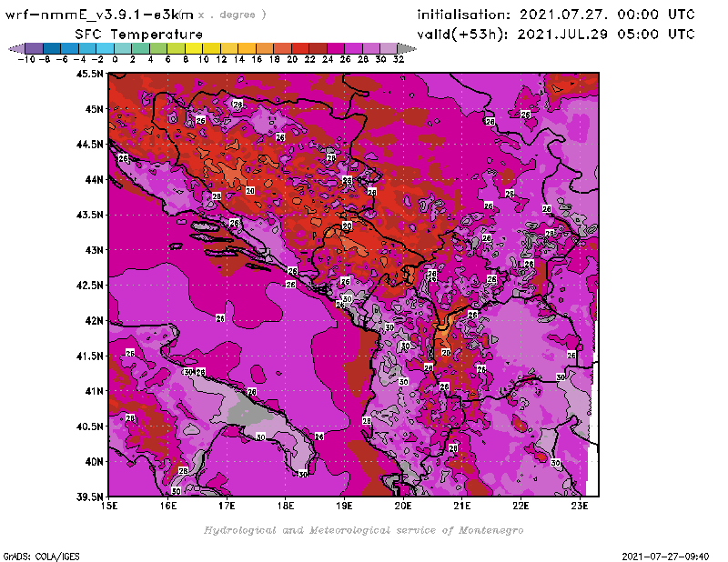Click the 'SFC Temperature' title

(x=139, y=35)
